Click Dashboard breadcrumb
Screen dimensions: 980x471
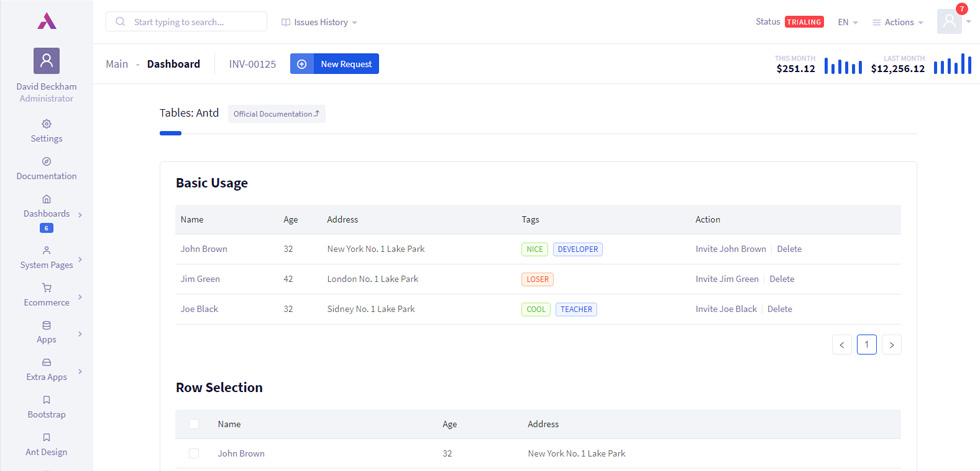pyautogui.click(x=174, y=64)
